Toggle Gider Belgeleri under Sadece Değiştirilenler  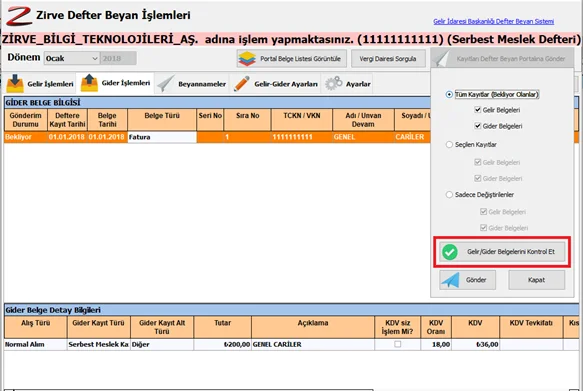tap(483, 228)
